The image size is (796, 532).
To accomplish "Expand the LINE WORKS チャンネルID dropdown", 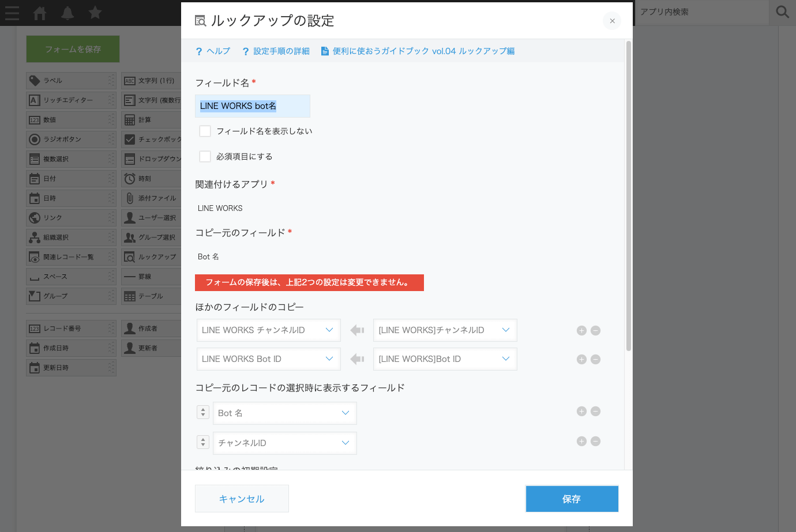I will click(269, 330).
